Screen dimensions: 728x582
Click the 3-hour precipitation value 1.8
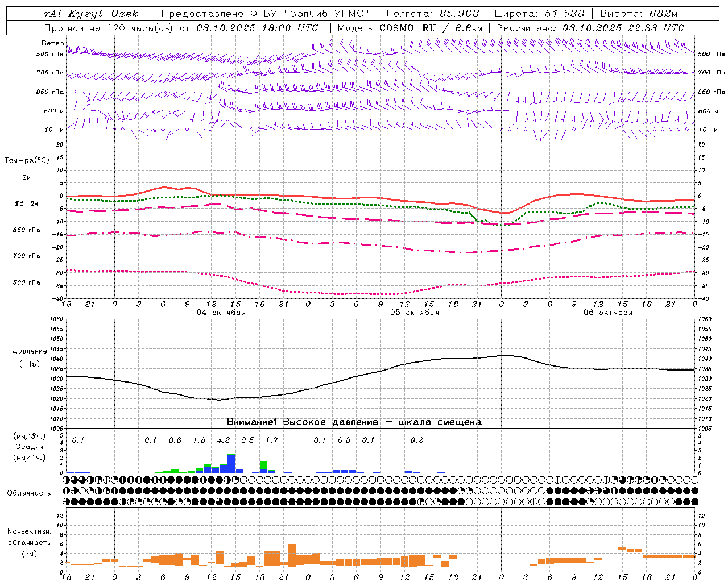(199, 440)
